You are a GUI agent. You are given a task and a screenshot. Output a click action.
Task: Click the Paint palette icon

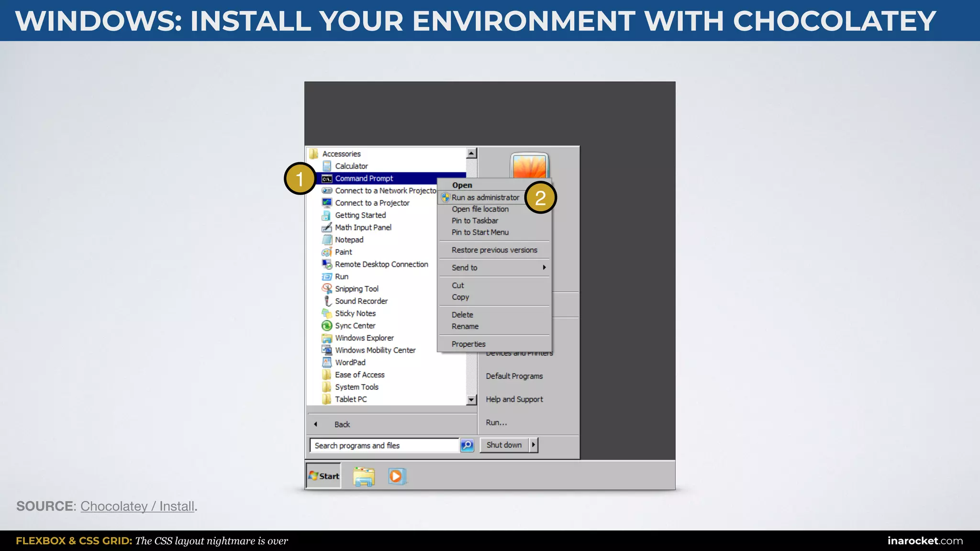(x=327, y=252)
